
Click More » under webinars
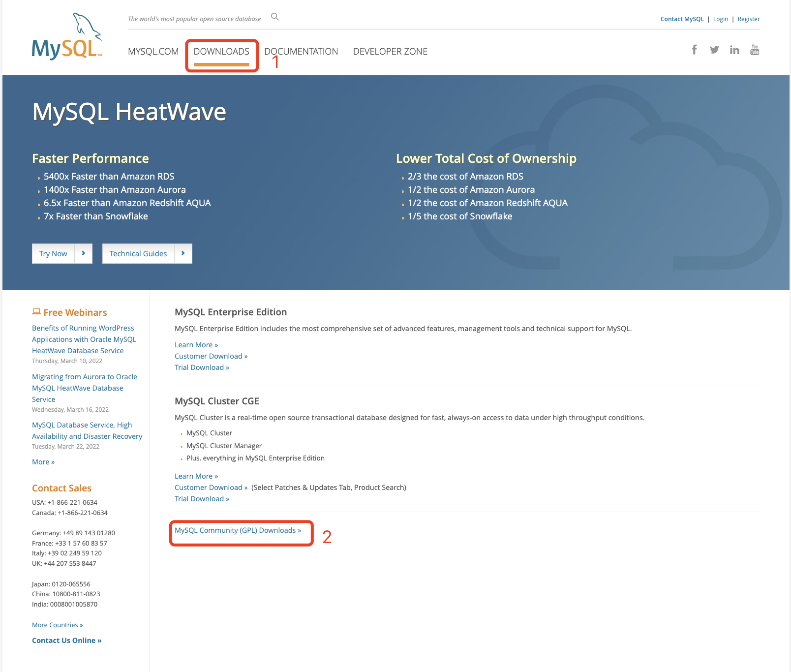[x=43, y=462]
